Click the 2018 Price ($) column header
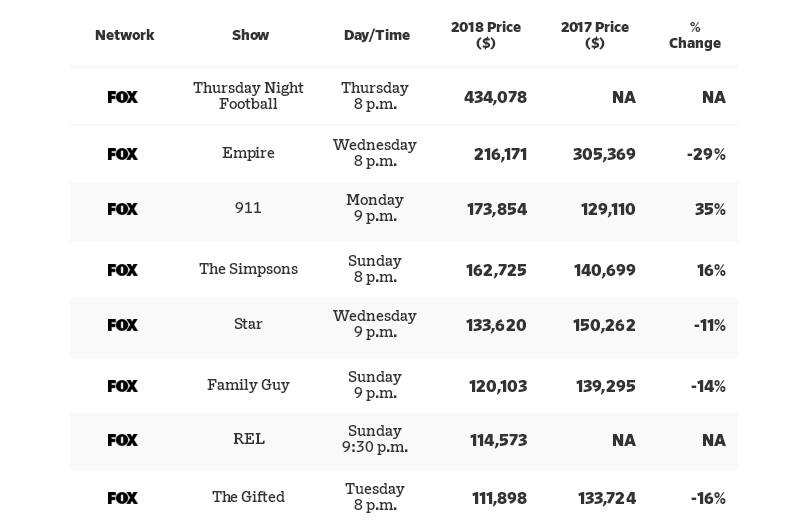Image resolution: width=810 pixels, height=524 pixels. click(x=486, y=35)
